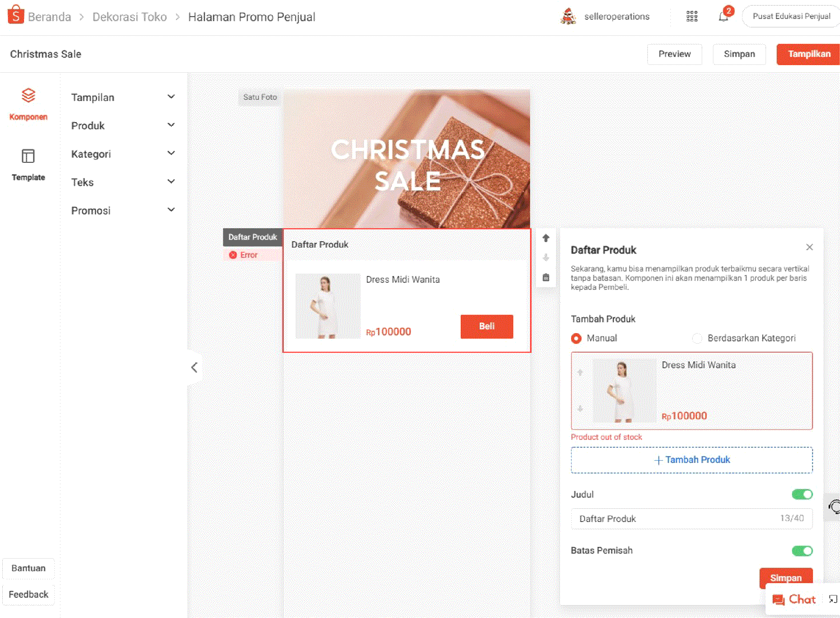Viewport: 840px width, 618px height.
Task: Collapse the left sidebar with chevron
Action: (194, 368)
